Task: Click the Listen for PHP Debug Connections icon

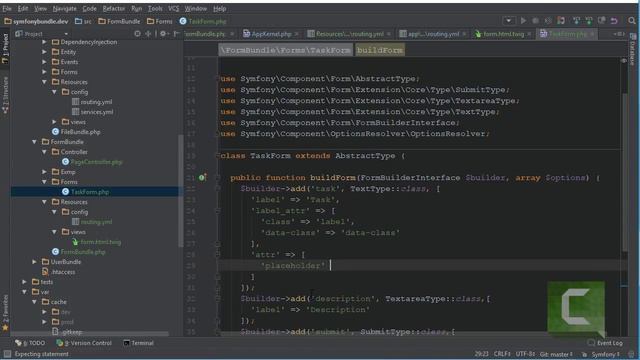Action: 561,21
